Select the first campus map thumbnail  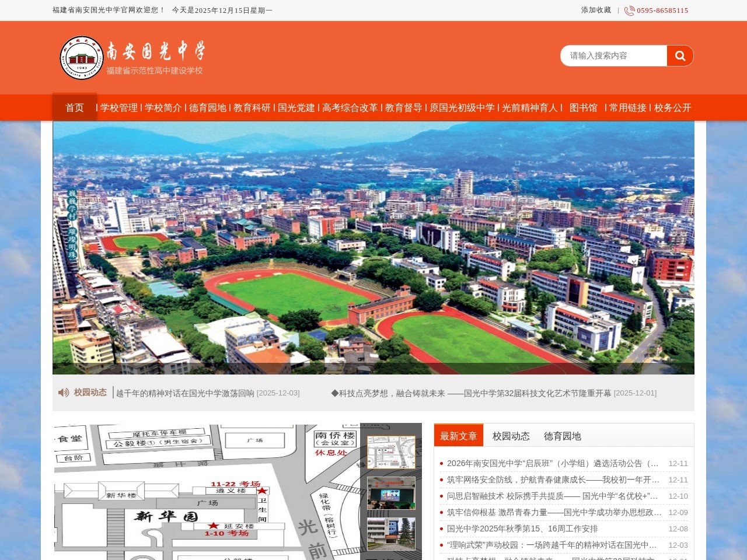pos(391,452)
